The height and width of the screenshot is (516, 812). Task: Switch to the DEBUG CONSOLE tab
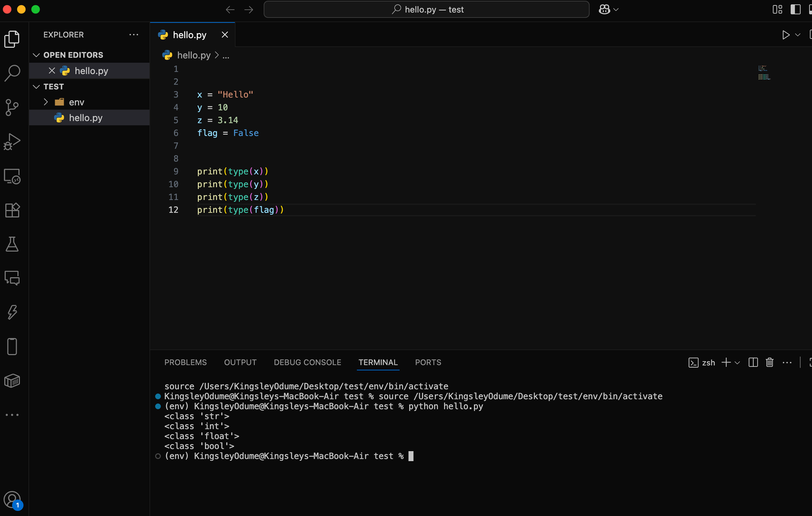point(307,362)
